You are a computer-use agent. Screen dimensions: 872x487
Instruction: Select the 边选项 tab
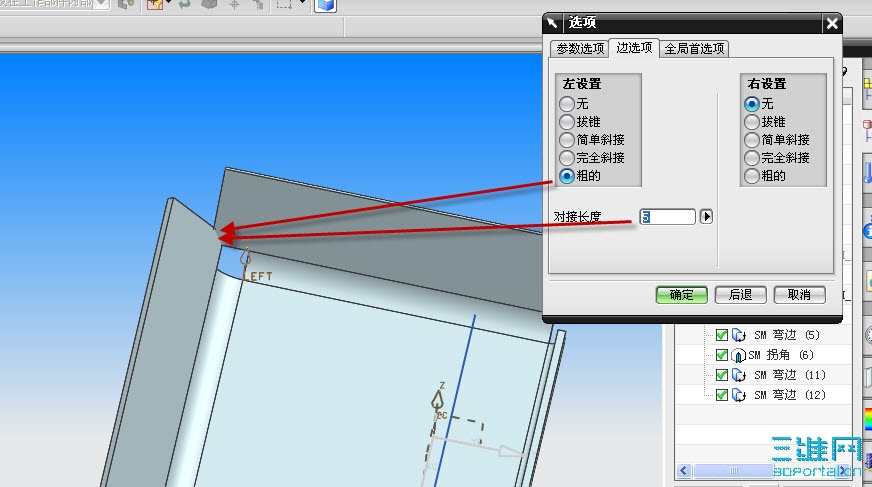coord(634,48)
